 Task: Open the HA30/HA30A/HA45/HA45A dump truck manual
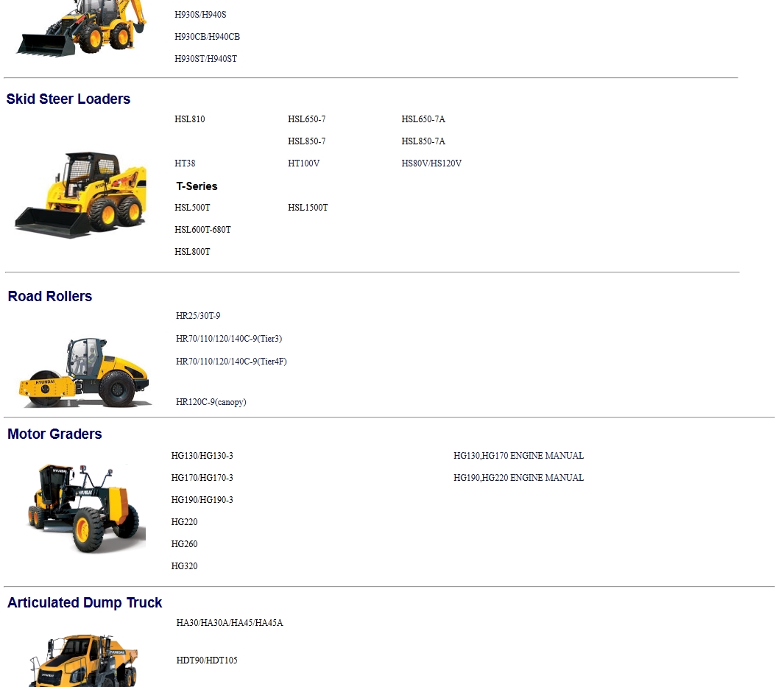(228, 623)
